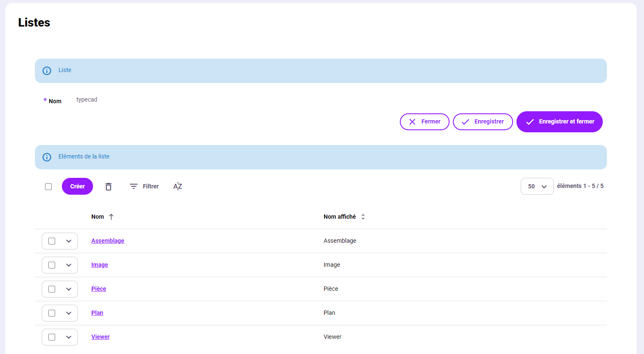Tick the select-all checkbox beside Créer
This screenshot has height=354, width=644.
pyautogui.click(x=48, y=187)
